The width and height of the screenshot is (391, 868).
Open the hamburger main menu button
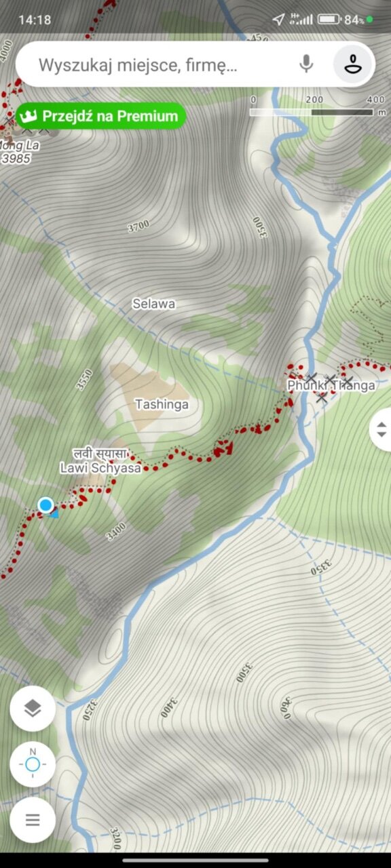pyautogui.click(x=33, y=819)
